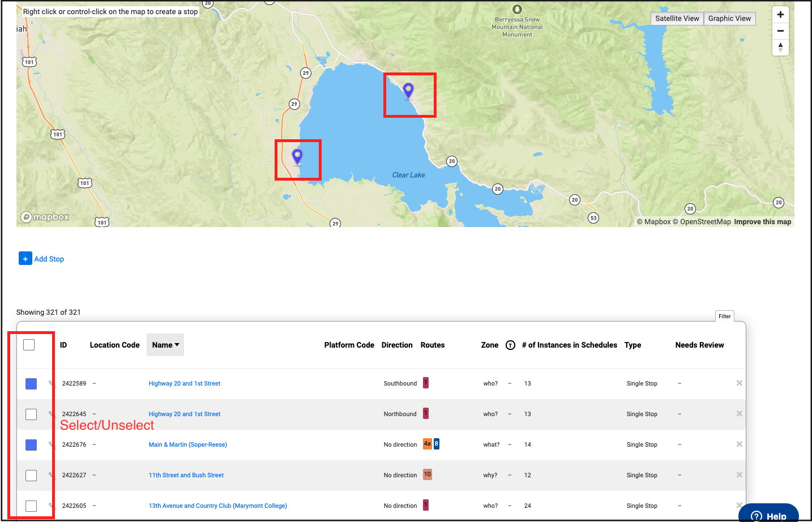Reset map compass bearing north
812x522 pixels.
780,47
